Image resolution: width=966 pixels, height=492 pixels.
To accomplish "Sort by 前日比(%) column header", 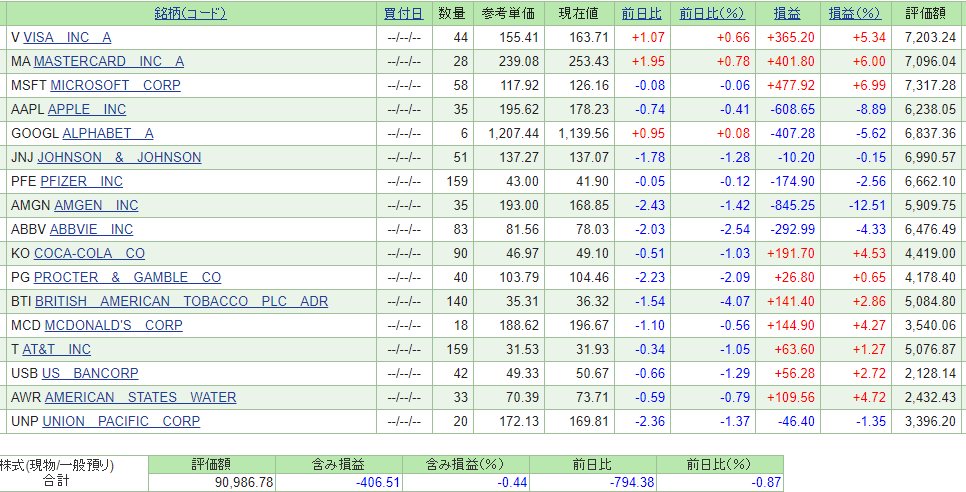I will coord(712,14).
